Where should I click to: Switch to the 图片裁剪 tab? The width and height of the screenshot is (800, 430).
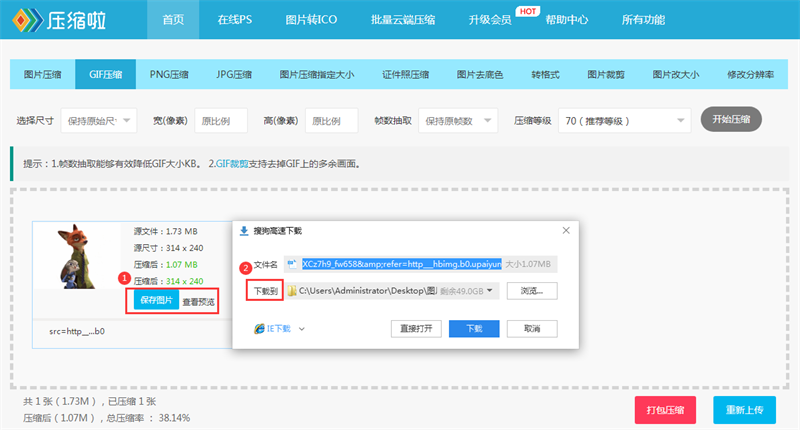pyautogui.click(x=606, y=74)
